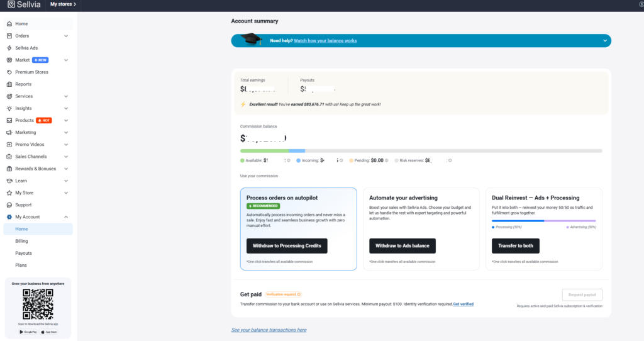The width and height of the screenshot is (644, 341).
Task: Expand the Learn menu chevron
Action: pyautogui.click(x=66, y=181)
